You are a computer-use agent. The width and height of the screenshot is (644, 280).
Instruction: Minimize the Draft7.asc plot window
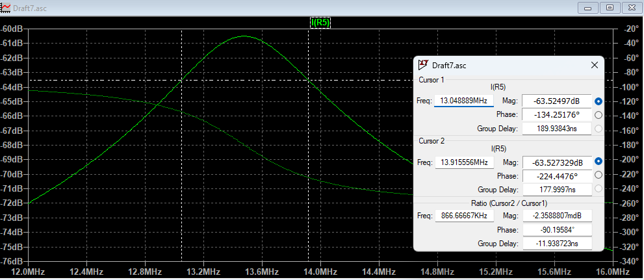coord(588,7)
